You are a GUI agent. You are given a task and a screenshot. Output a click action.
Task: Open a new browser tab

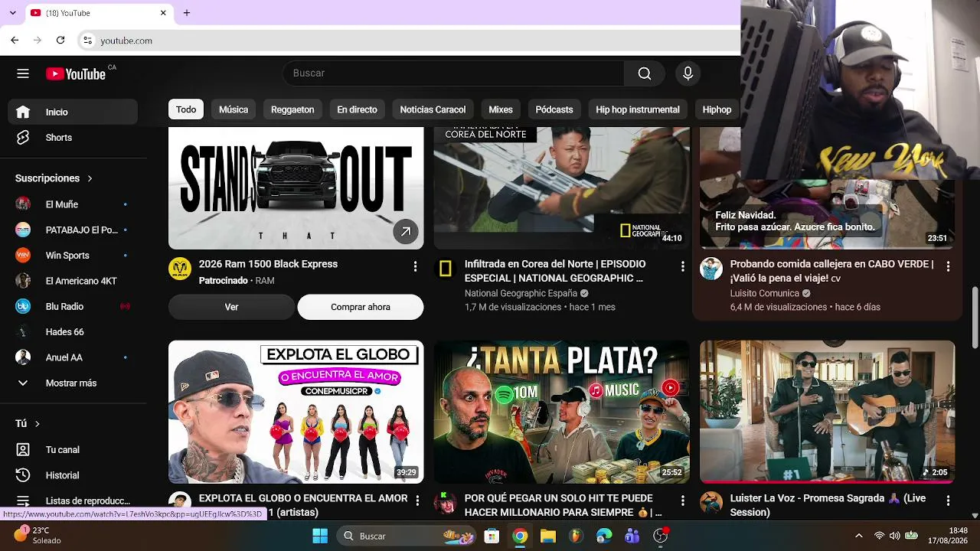tap(186, 13)
